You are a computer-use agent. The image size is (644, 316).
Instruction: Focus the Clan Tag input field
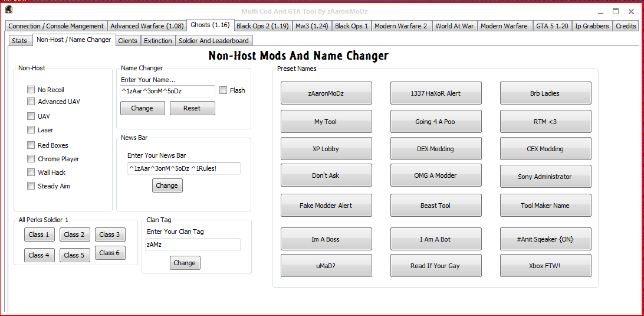pyautogui.click(x=193, y=245)
